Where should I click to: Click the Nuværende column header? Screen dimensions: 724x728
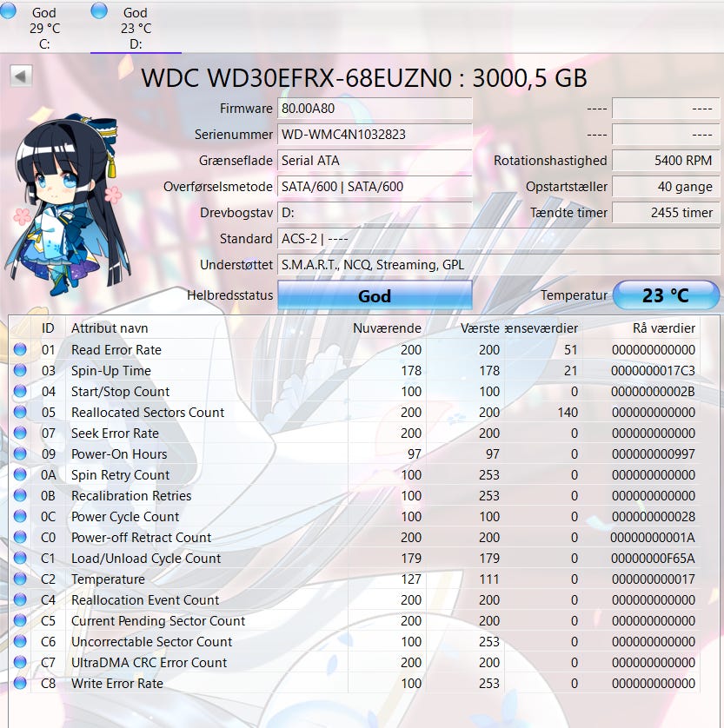click(387, 328)
